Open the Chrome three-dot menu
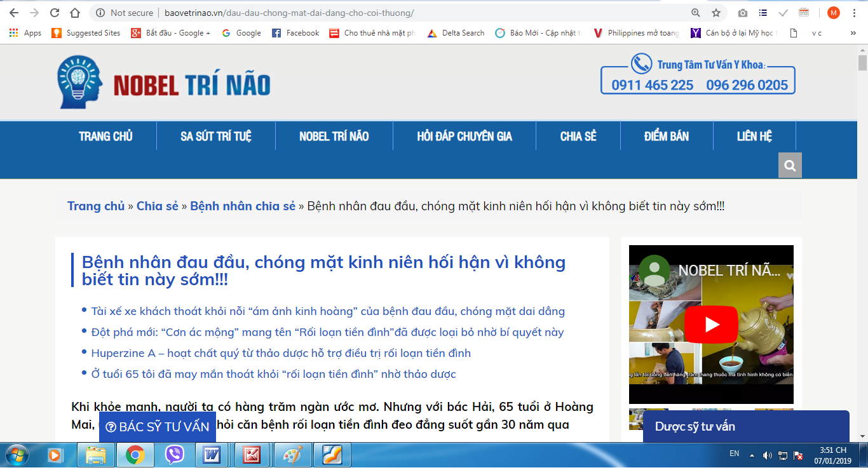This screenshot has height=470, width=868. [x=855, y=13]
